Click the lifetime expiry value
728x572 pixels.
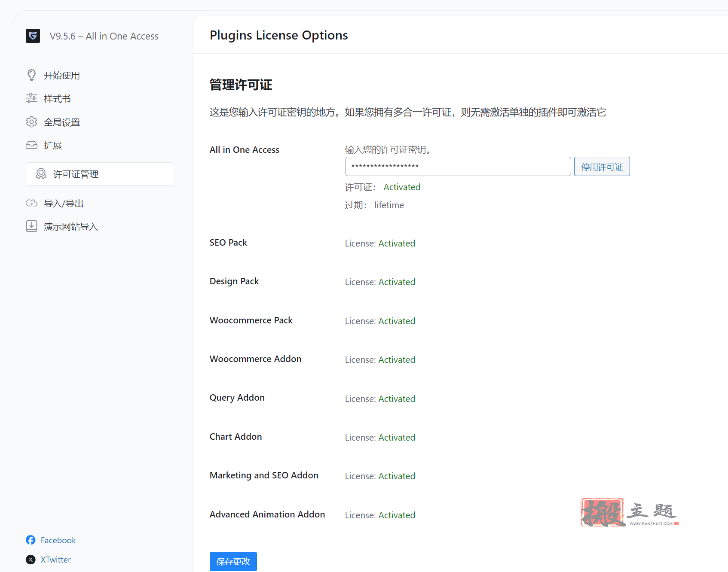[389, 205]
